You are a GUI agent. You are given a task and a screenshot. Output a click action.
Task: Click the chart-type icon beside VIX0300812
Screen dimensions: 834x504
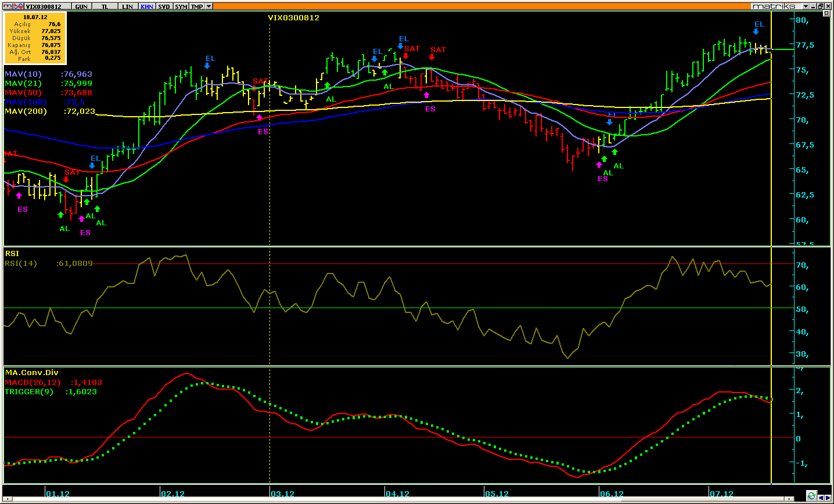tap(19, 6)
